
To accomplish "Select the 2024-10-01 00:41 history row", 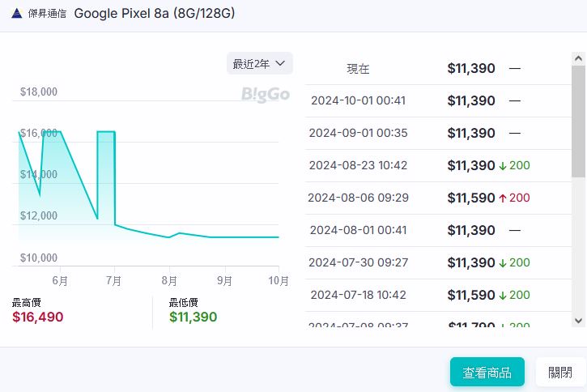I will (x=437, y=101).
